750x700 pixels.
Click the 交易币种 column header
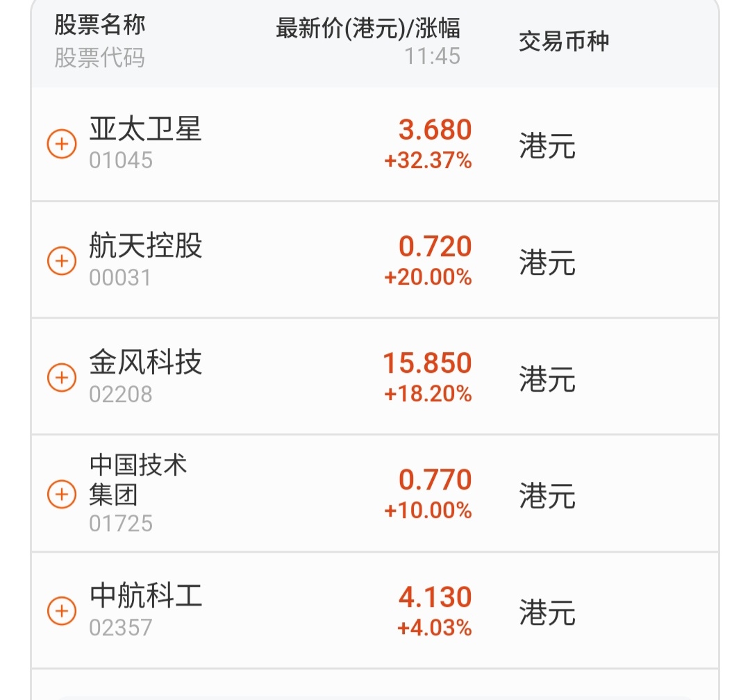coord(564,41)
